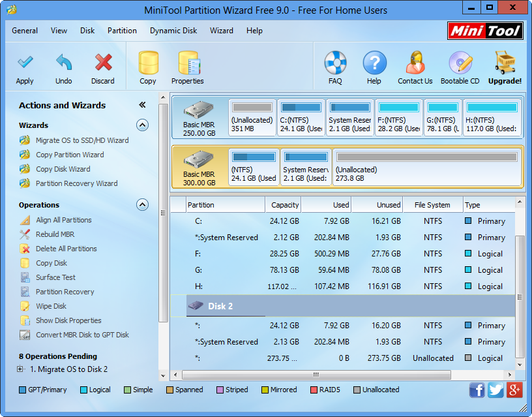The height and width of the screenshot is (417, 532).
Task: Select the H: partition row
Action: coord(342,286)
